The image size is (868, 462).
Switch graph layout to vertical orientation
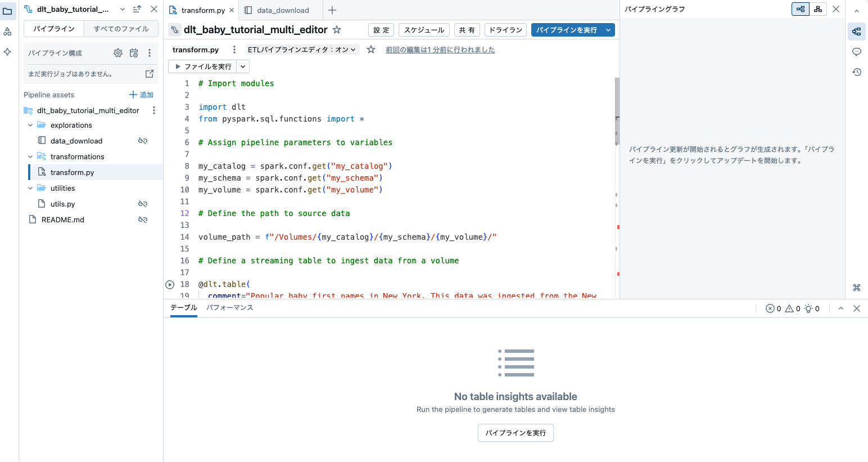tap(818, 9)
